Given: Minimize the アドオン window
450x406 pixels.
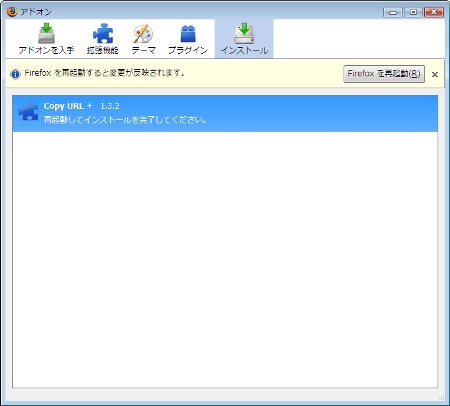Looking at the screenshot, I should [x=393, y=12].
